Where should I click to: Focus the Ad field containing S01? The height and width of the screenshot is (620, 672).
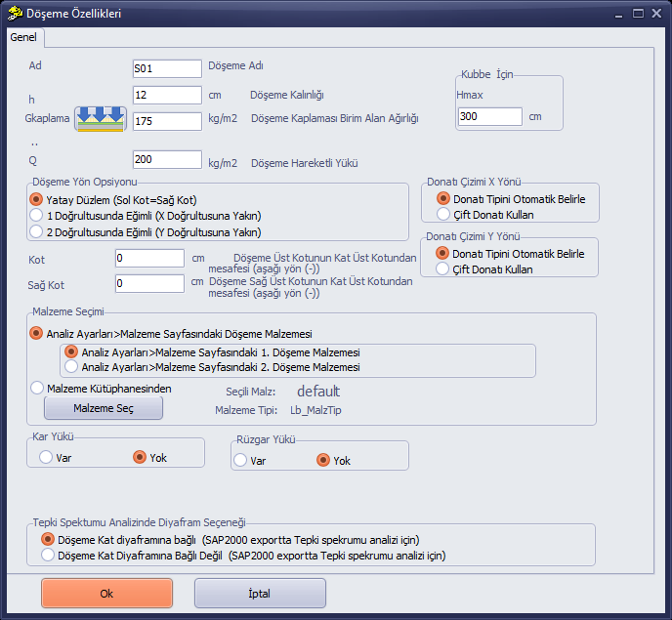pyautogui.click(x=167, y=68)
